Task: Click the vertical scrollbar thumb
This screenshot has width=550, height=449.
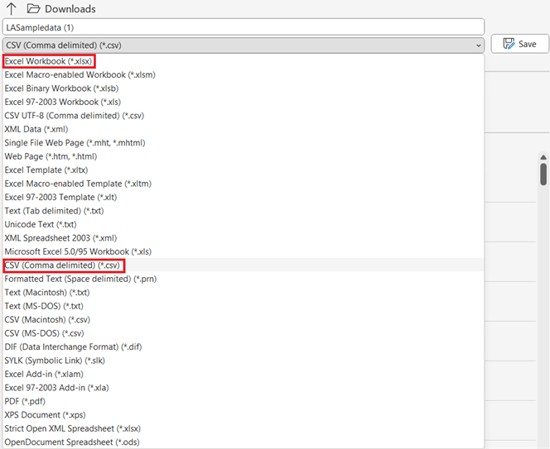Action: [x=543, y=174]
